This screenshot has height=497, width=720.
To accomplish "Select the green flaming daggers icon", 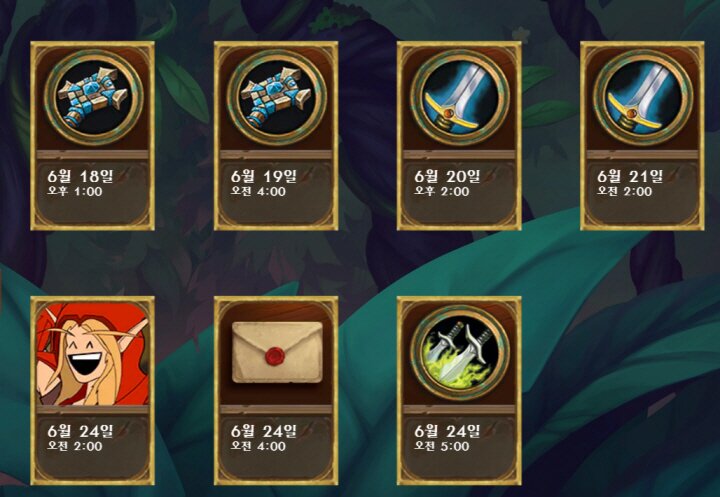I will [x=460, y=352].
